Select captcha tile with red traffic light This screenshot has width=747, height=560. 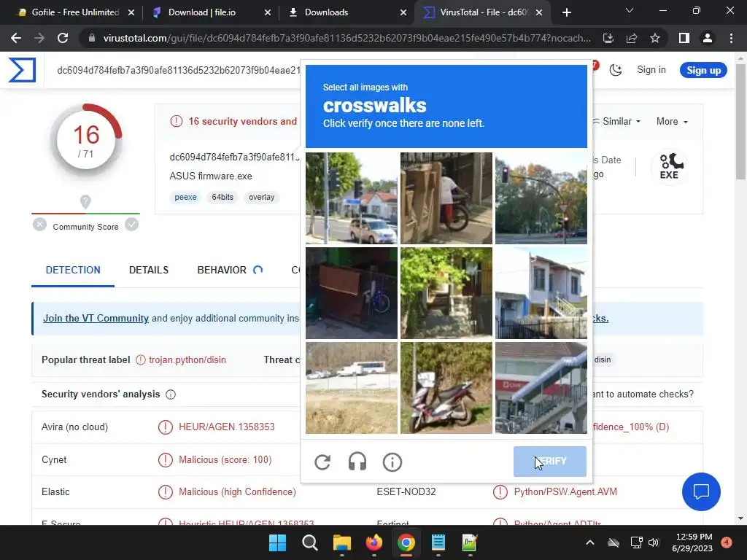click(541, 198)
